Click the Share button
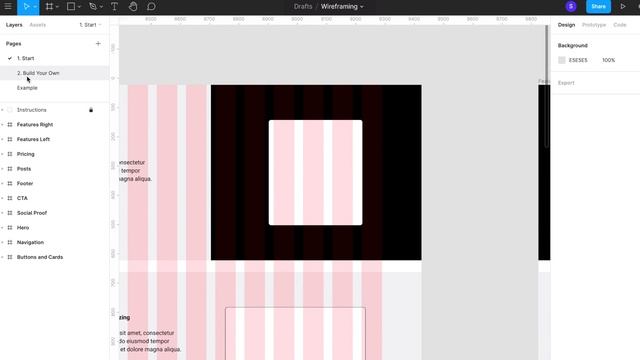This screenshot has height=360, width=640. point(598,7)
